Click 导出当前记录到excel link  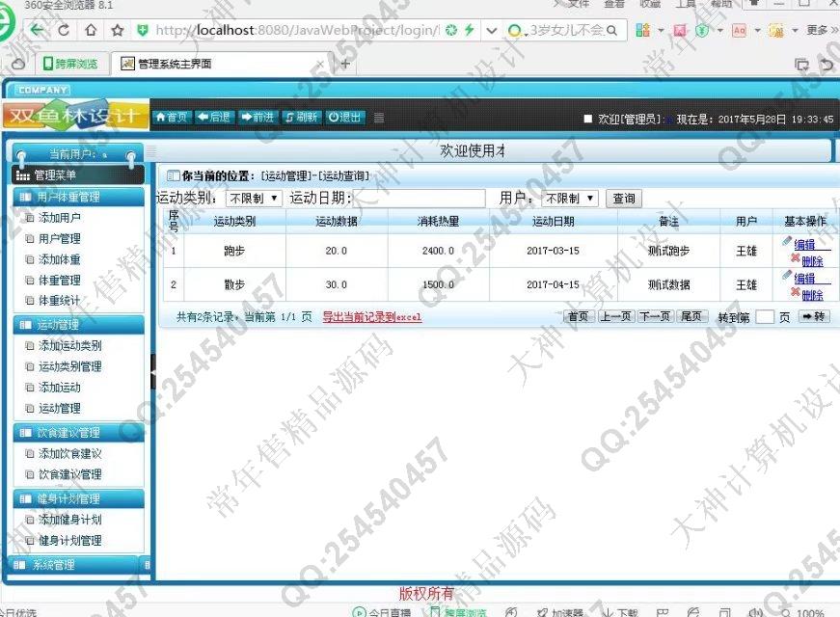(372, 317)
